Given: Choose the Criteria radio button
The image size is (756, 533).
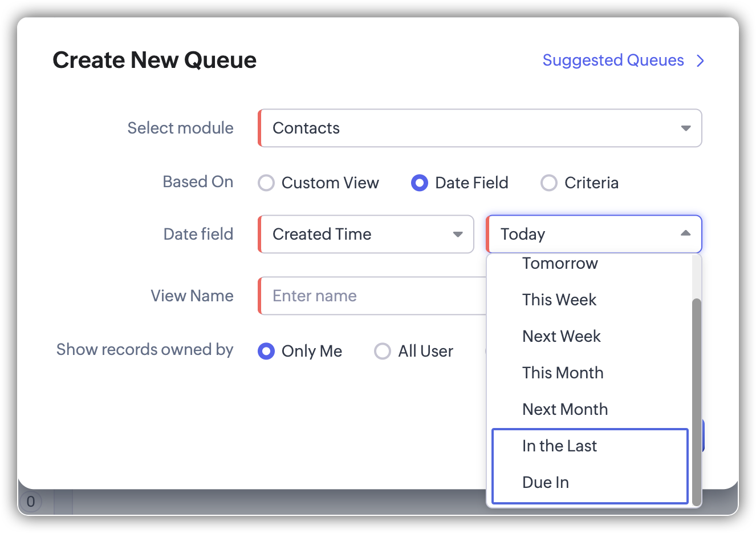Looking at the screenshot, I should click(x=548, y=183).
